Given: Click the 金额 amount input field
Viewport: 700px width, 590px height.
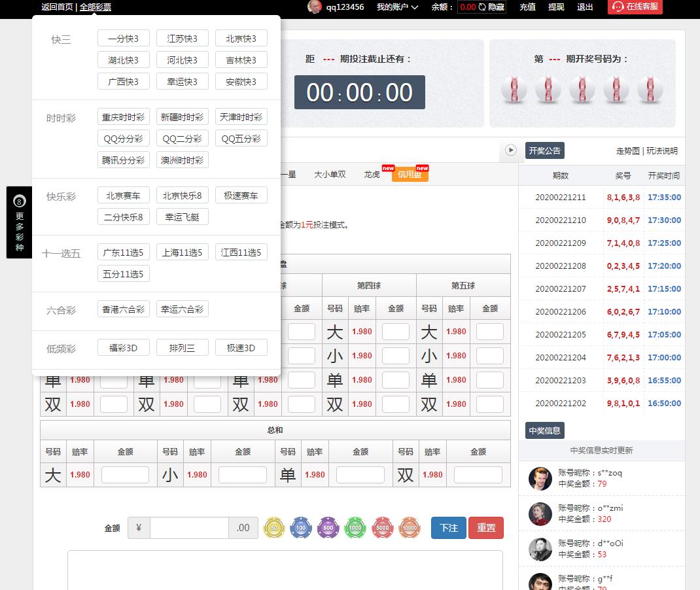Looking at the screenshot, I should (x=189, y=528).
